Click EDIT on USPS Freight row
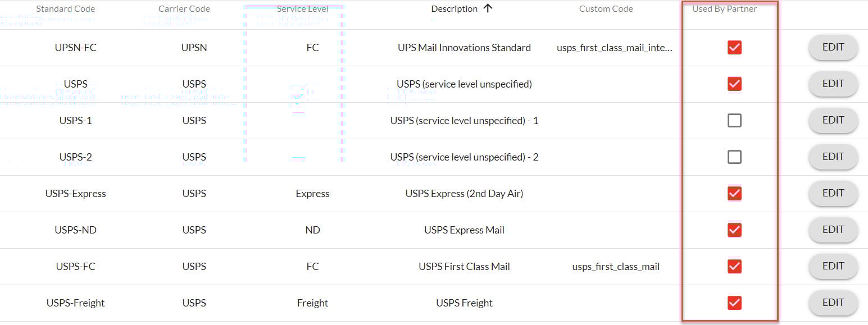Viewport: 868px width, 325px height. (x=833, y=303)
